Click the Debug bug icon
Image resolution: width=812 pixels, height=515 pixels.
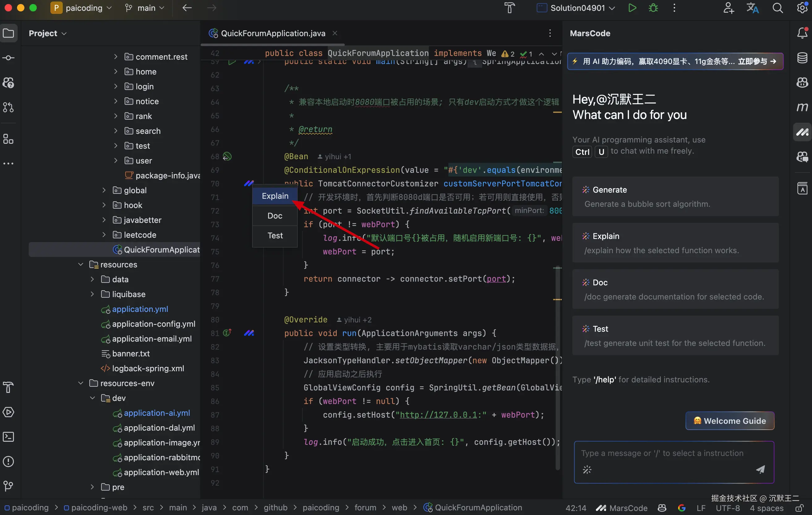coord(653,8)
